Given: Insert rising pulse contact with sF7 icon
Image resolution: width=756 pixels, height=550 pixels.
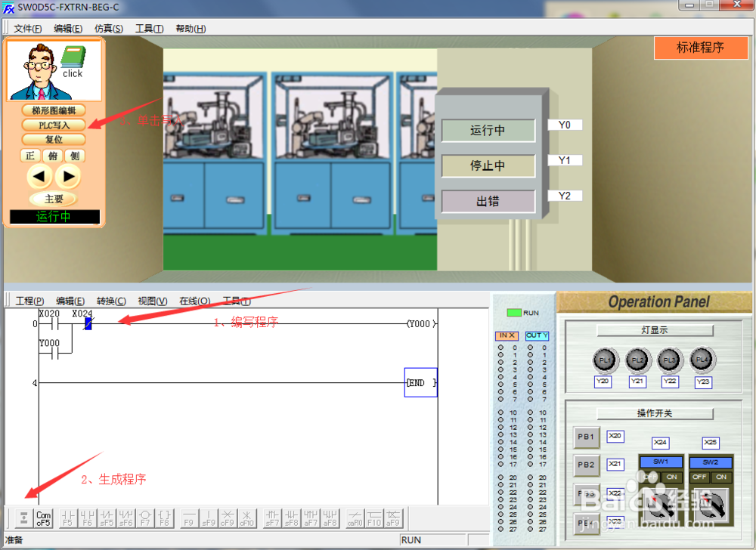Looking at the screenshot, I should [272, 518].
